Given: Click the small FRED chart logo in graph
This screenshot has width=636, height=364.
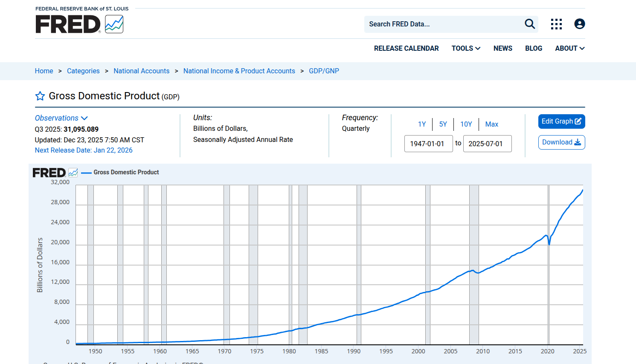Looking at the screenshot, I should point(55,173).
